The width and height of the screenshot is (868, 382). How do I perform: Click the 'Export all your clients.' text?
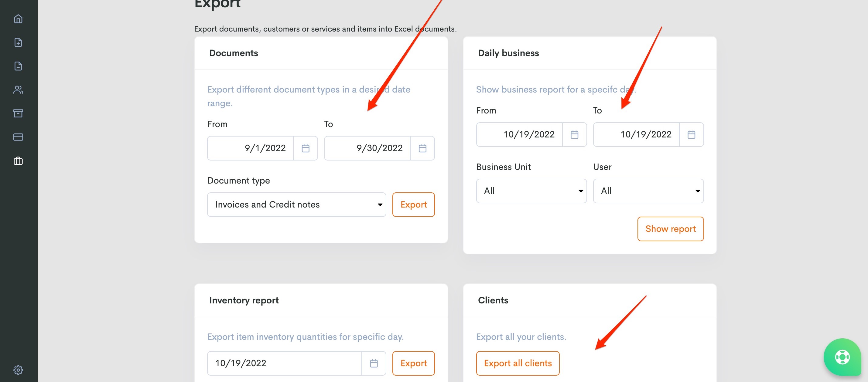521,336
